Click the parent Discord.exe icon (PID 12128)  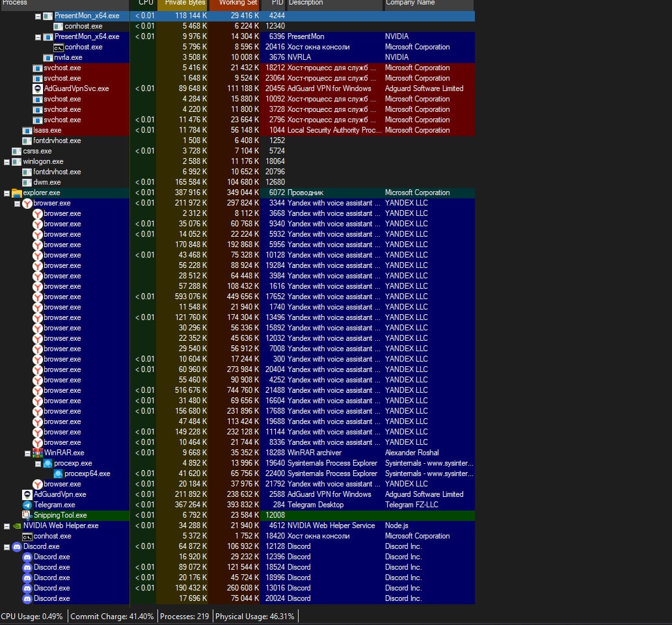point(17,546)
